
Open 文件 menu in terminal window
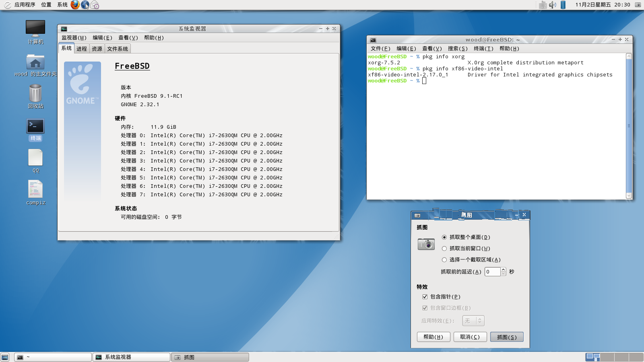pyautogui.click(x=380, y=49)
